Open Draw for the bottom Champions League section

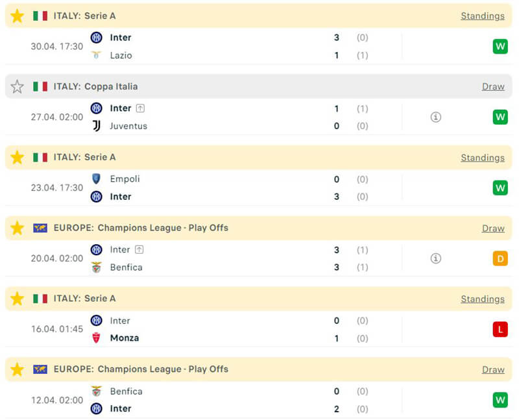coord(493,369)
